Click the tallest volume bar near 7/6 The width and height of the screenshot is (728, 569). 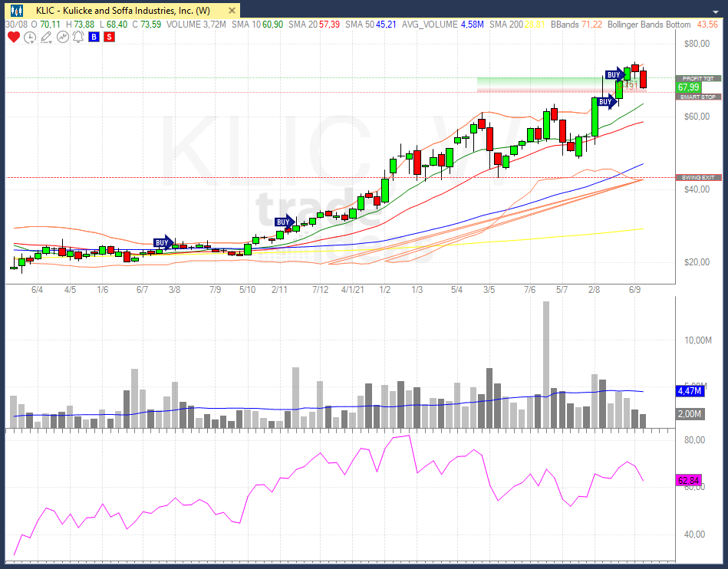(546, 364)
